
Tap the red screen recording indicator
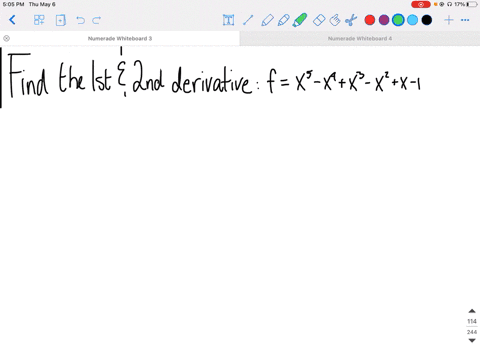[421, 4]
